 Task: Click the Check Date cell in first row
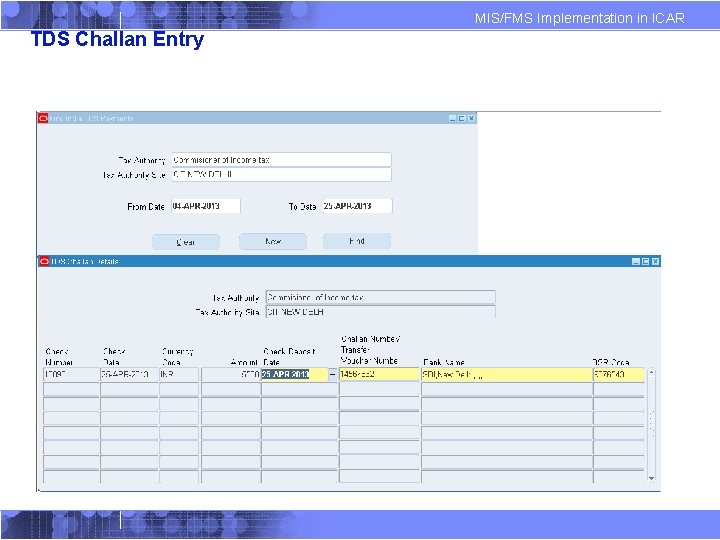point(129,375)
